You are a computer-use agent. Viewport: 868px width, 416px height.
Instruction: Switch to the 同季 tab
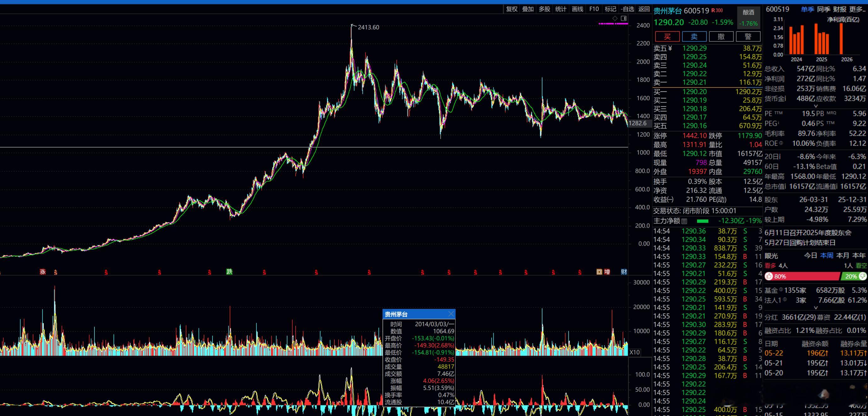click(824, 9)
